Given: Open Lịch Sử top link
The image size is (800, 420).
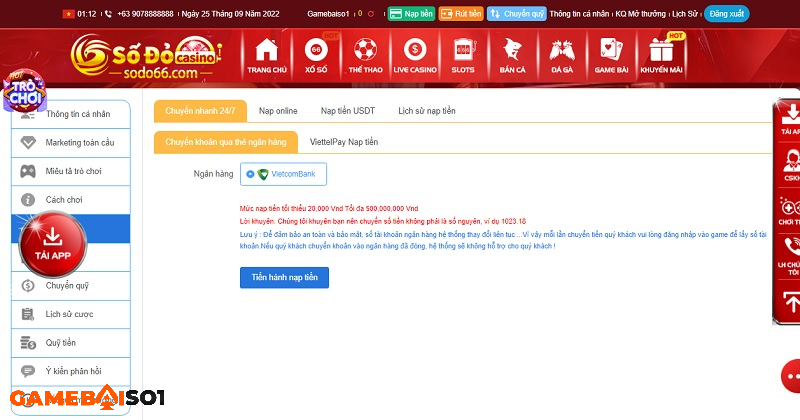Looking at the screenshot, I should 686,14.
